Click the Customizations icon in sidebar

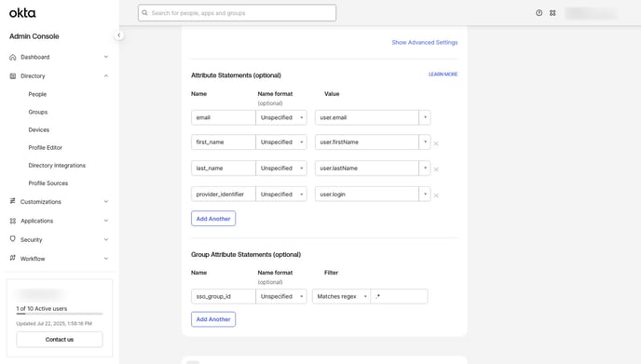click(13, 201)
